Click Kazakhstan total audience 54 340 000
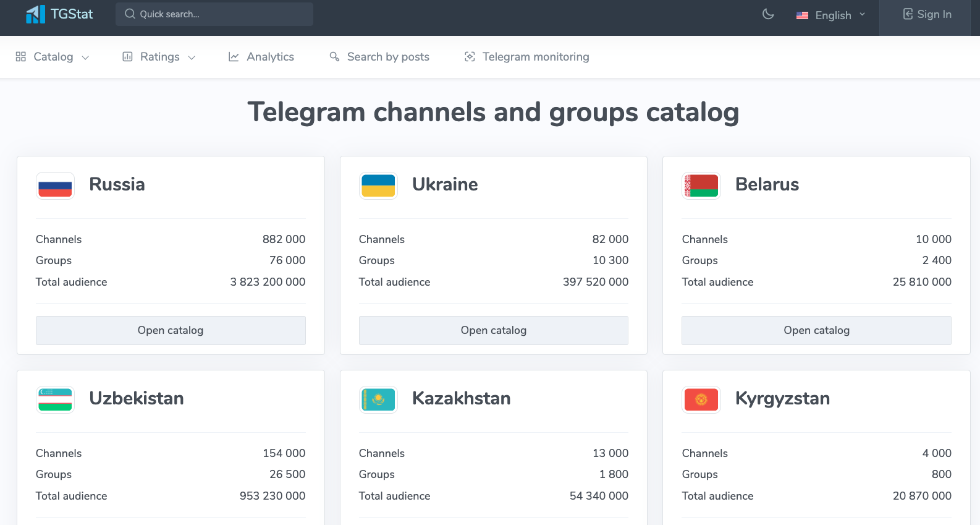 [x=599, y=496]
